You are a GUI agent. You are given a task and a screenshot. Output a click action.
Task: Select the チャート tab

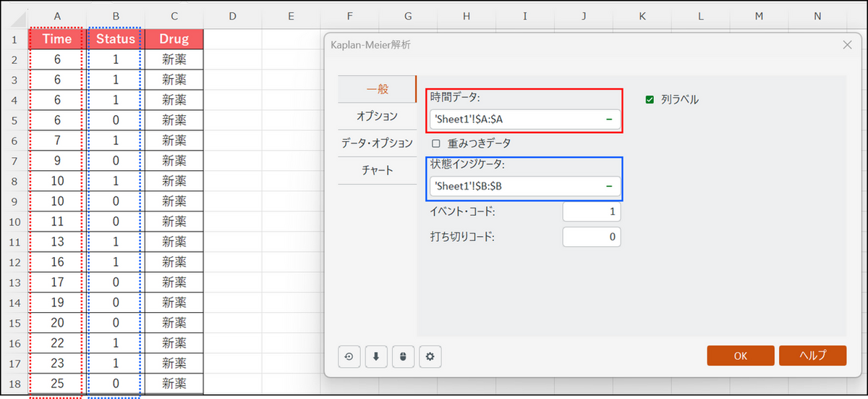pos(377,170)
